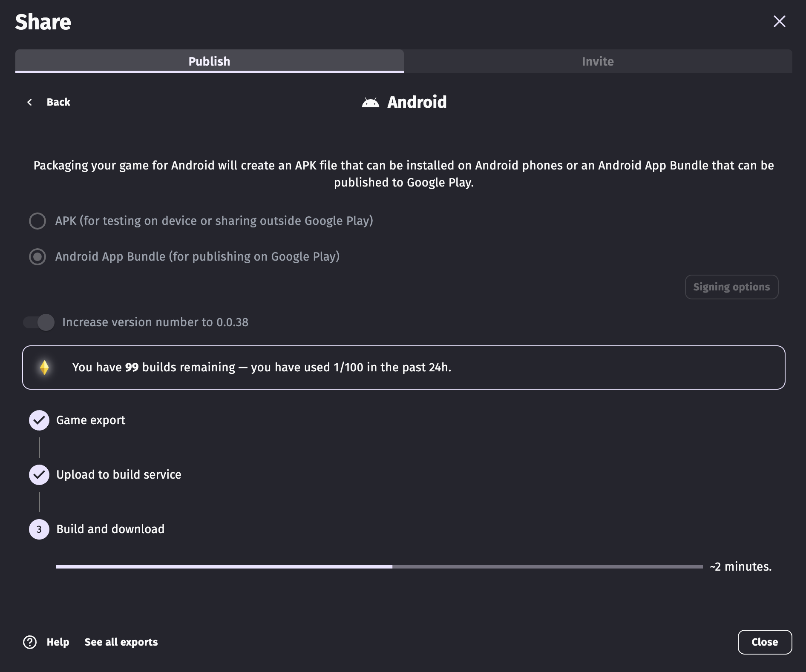Click the Android robot icon
The width and height of the screenshot is (806, 672).
370,103
